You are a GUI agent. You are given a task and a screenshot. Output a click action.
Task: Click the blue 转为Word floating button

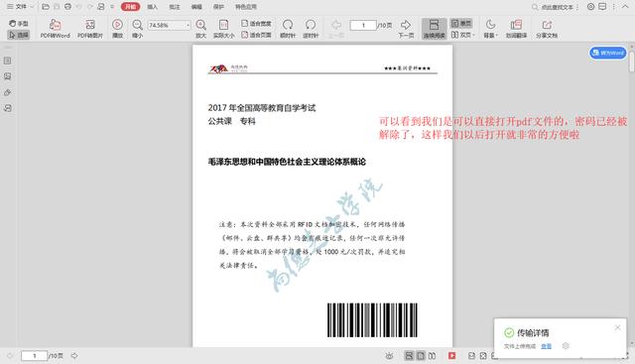point(608,53)
